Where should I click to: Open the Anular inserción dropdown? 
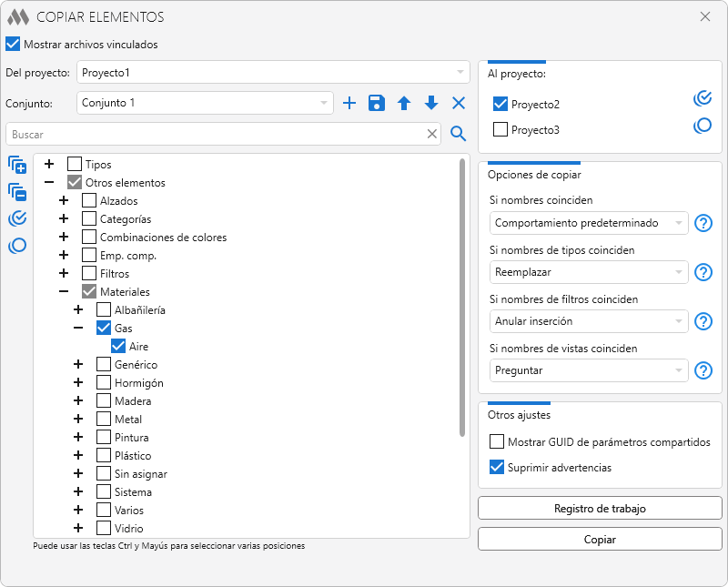(x=589, y=321)
